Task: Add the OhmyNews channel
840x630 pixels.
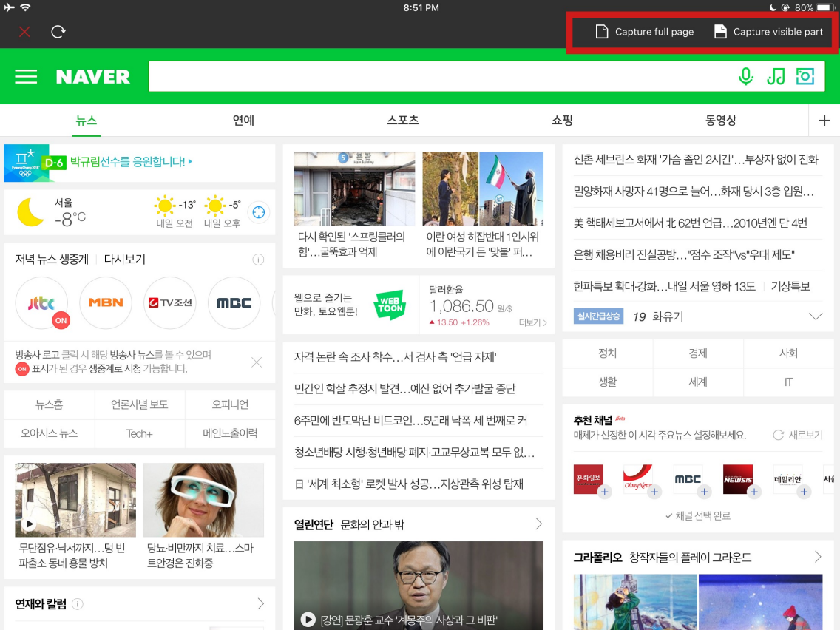Action: tap(654, 492)
